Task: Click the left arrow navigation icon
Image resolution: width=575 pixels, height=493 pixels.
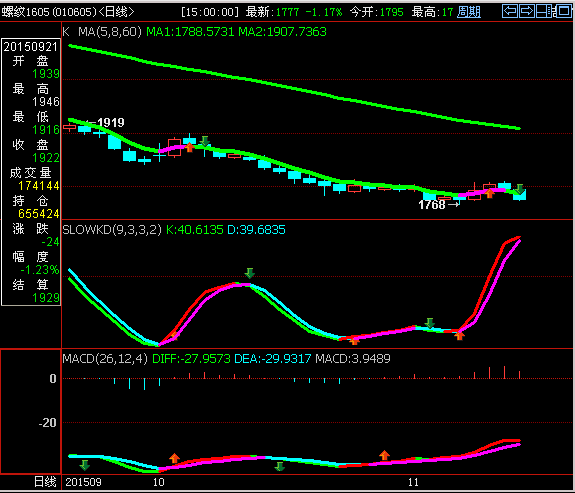Action: (510, 11)
